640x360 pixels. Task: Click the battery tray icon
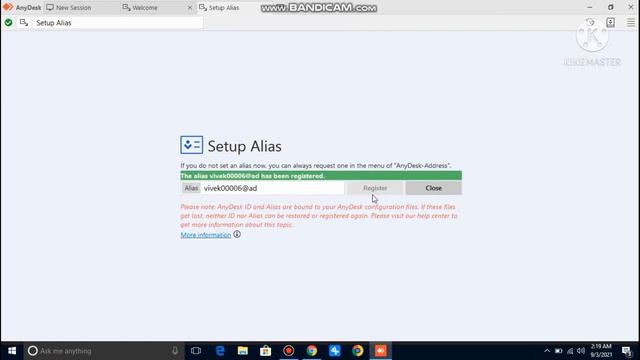pyautogui.click(x=558, y=351)
